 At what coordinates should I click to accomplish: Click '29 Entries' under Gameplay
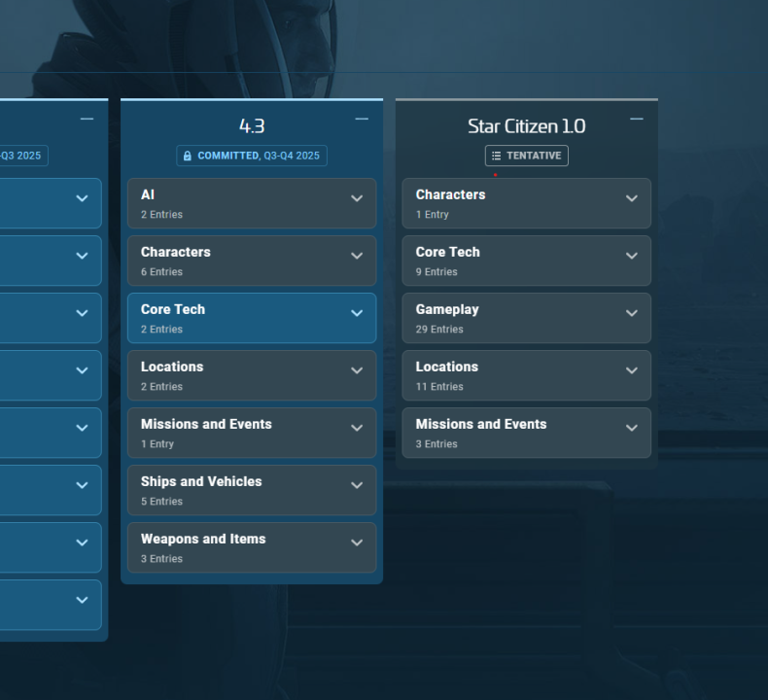tap(439, 330)
